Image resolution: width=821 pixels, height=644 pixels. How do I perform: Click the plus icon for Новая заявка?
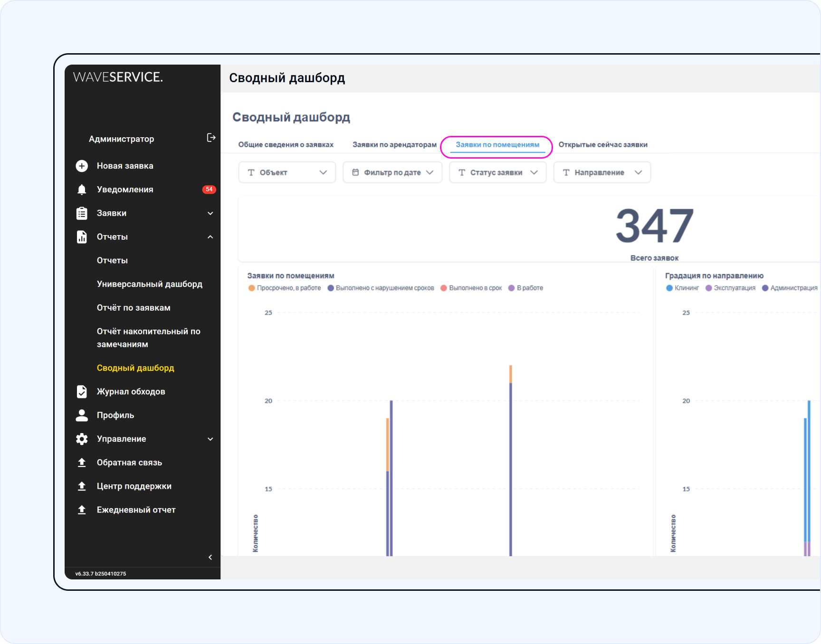coord(82,166)
